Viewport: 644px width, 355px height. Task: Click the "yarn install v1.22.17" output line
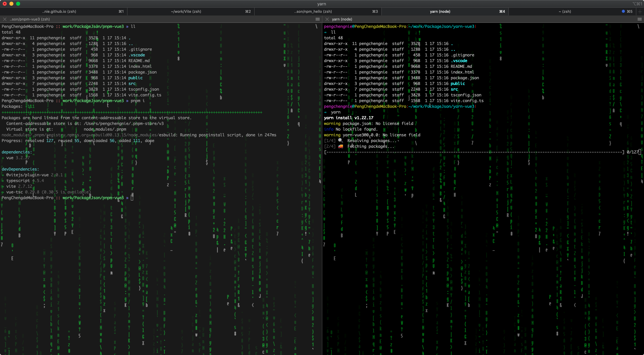348,118
